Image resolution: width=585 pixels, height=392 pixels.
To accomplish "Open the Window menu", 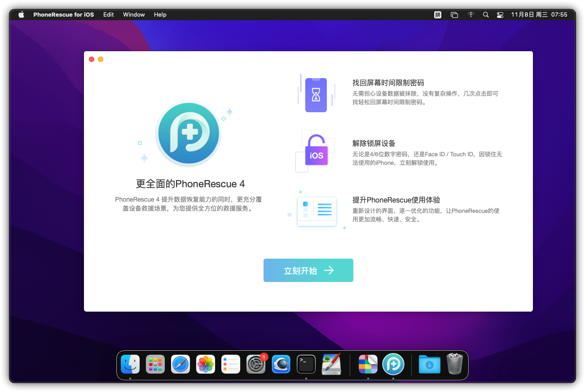I will click(x=134, y=14).
